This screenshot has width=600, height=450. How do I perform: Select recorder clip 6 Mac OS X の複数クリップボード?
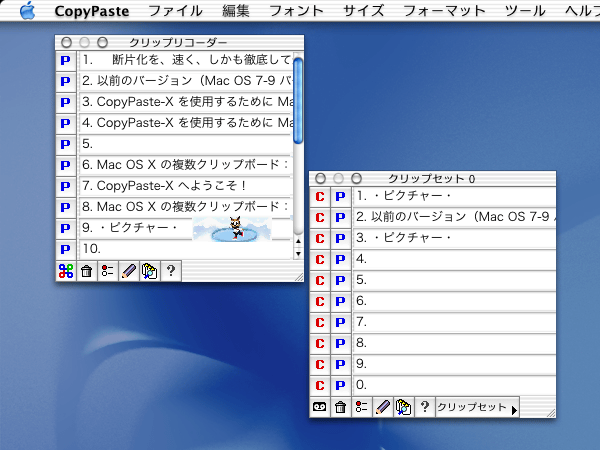coord(186,165)
